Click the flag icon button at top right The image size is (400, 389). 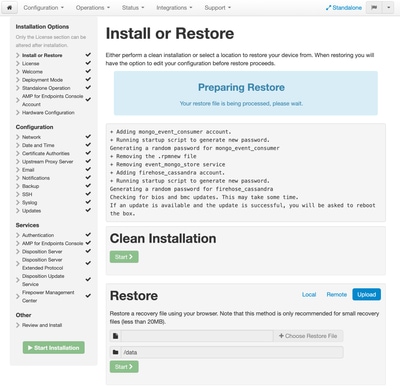374,7
